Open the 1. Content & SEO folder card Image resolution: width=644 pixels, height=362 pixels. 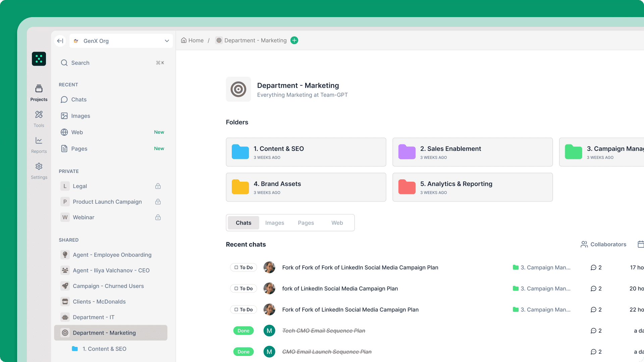click(x=306, y=152)
